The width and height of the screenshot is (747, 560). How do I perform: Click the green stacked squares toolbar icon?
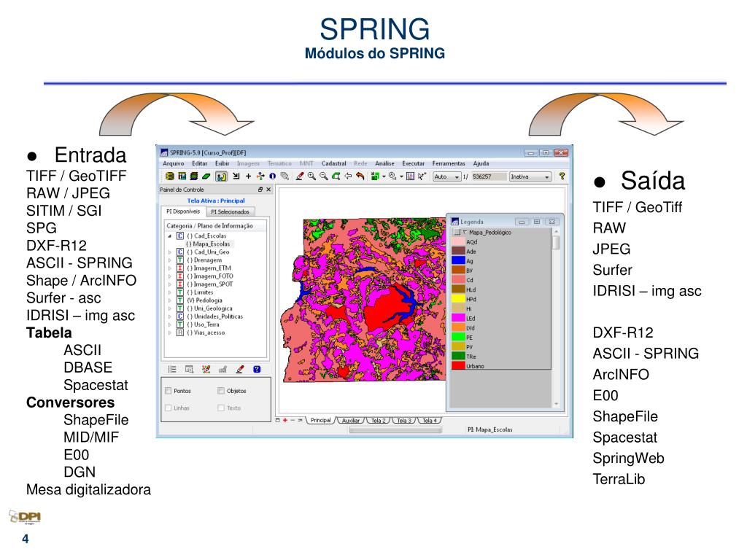(375, 176)
